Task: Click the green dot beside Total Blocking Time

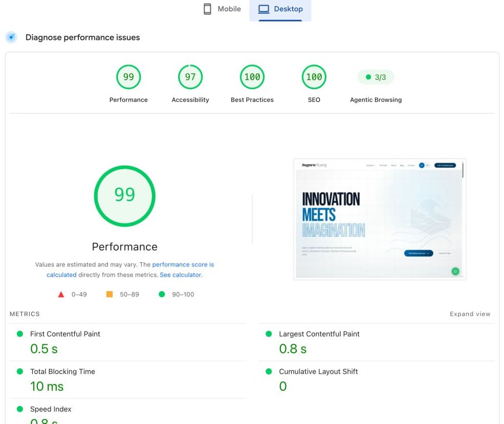Action: [20, 372]
